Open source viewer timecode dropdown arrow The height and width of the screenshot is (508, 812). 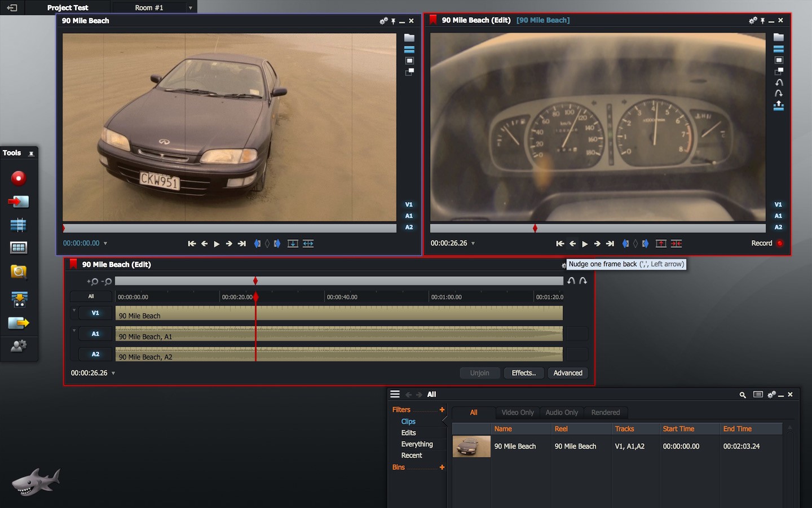click(105, 244)
